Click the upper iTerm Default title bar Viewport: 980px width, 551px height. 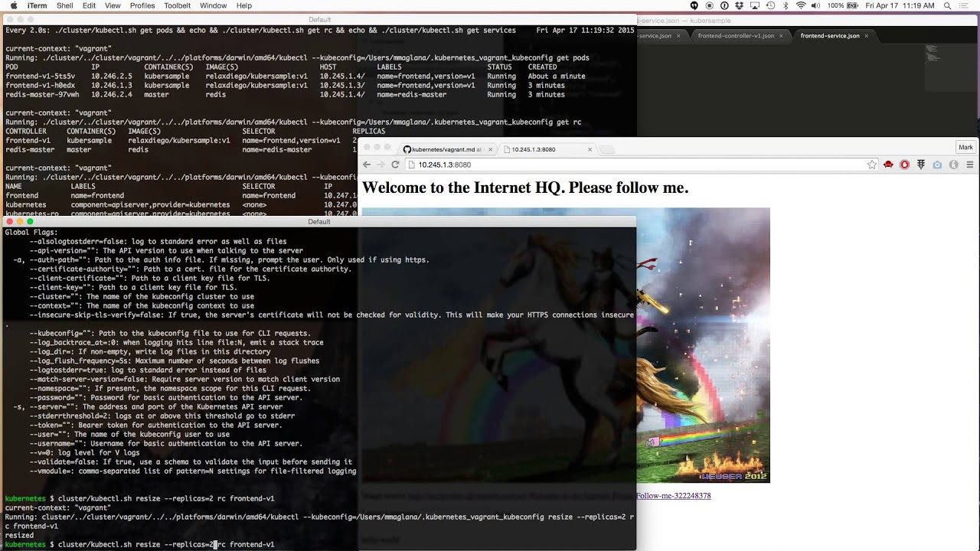point(318,20)
